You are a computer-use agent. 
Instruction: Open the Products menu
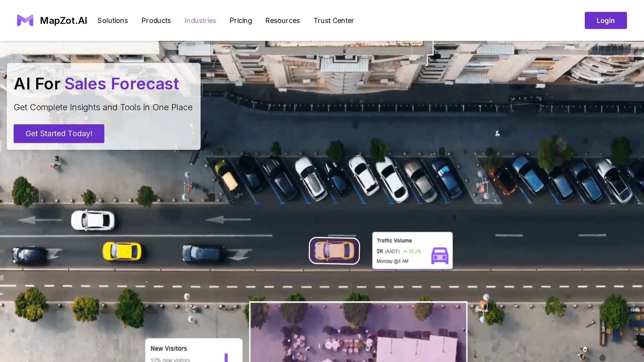[156, 20]
